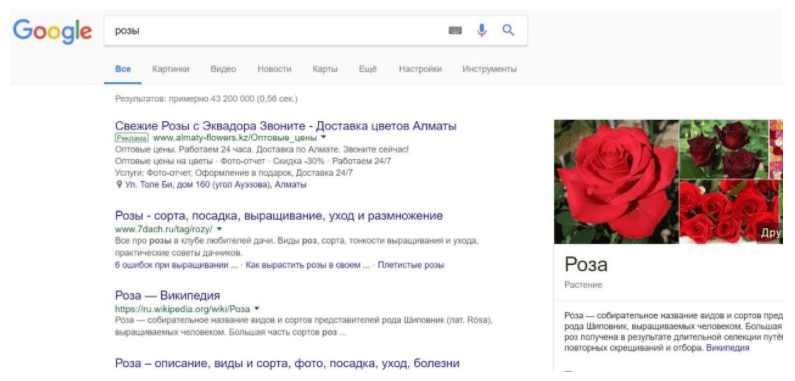
Task: Open the Ещё more menu
Action: coord(368,69)
